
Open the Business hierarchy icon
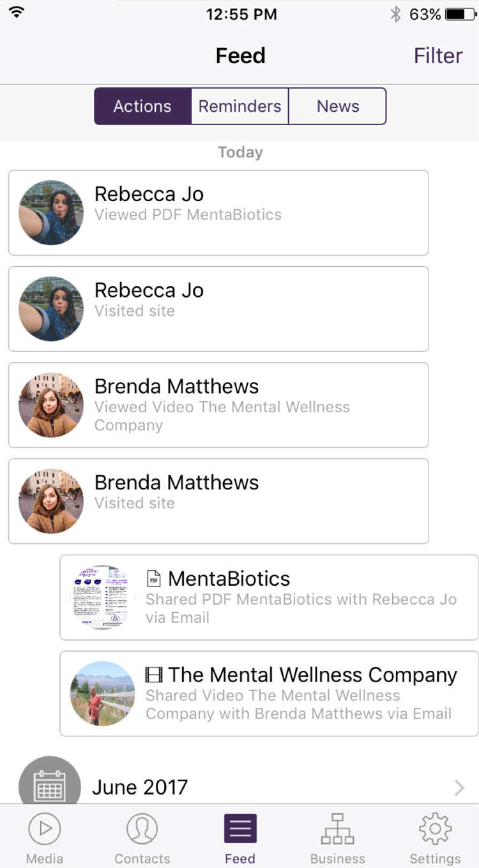pos(337,828)
